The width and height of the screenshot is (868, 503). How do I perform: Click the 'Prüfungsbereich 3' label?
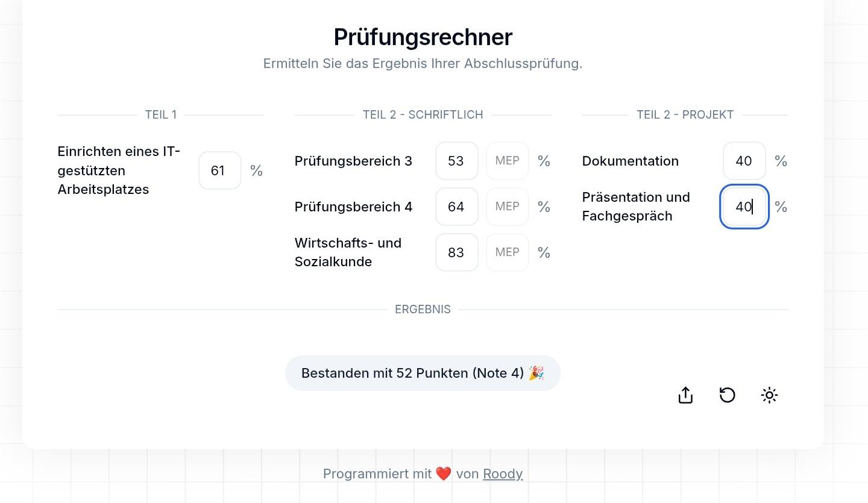coord(353,161)
